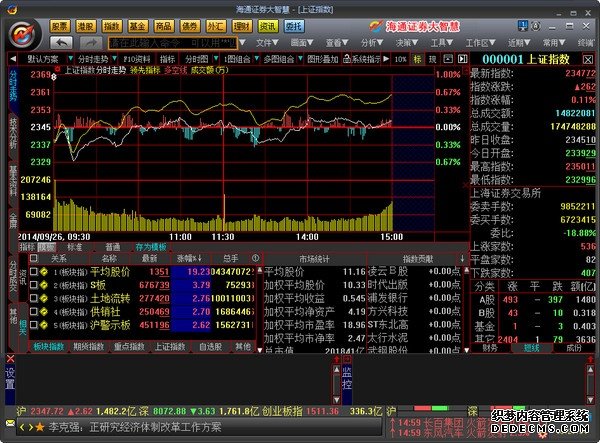Sort by the 涨幅% column header
The image size is (600, 443).
(x=189, y=258)
